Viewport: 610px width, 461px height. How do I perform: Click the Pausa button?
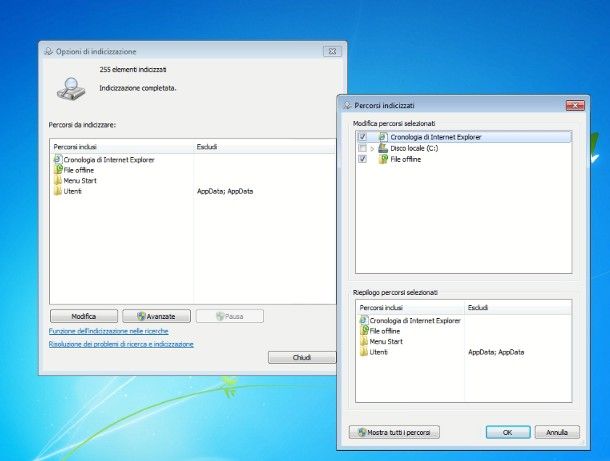[x=230, y=316]
